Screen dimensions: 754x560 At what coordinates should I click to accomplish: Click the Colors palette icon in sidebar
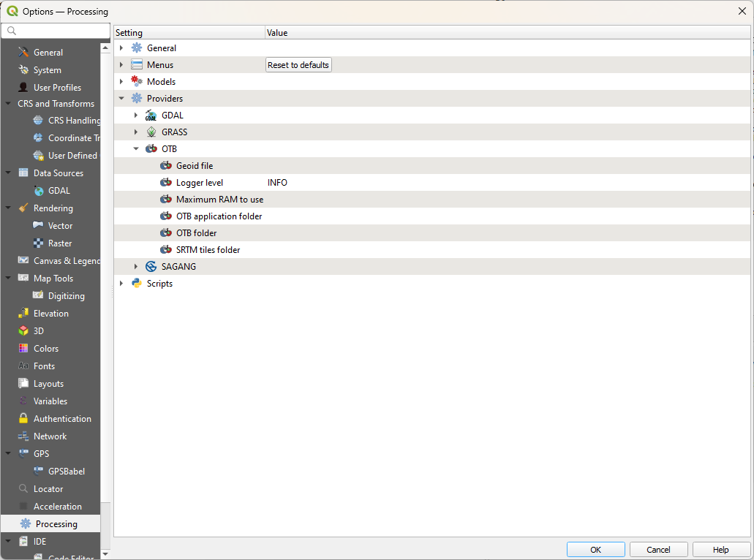[23, 349]
